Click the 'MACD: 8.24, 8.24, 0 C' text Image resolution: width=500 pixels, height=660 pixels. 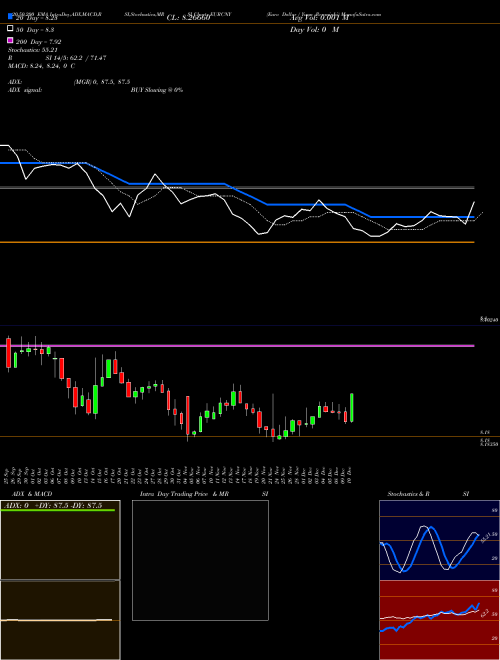(41, 66)
